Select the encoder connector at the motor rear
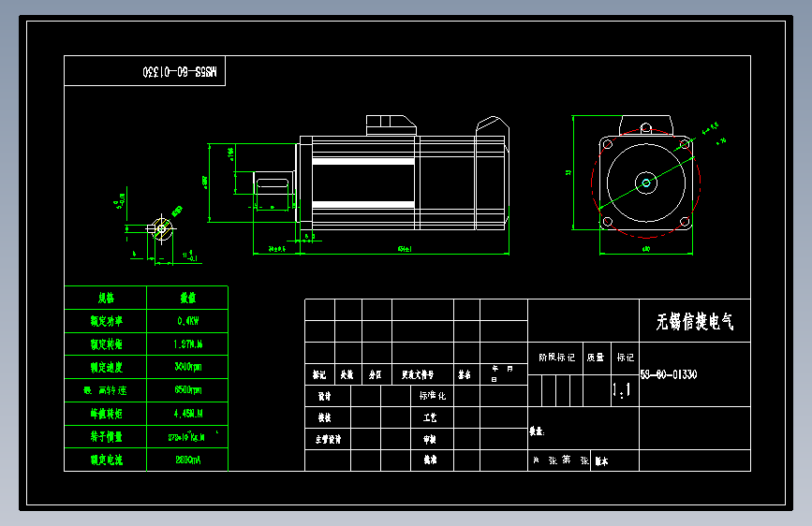This screenshot has height=526, width=812. tap(493, 127)
